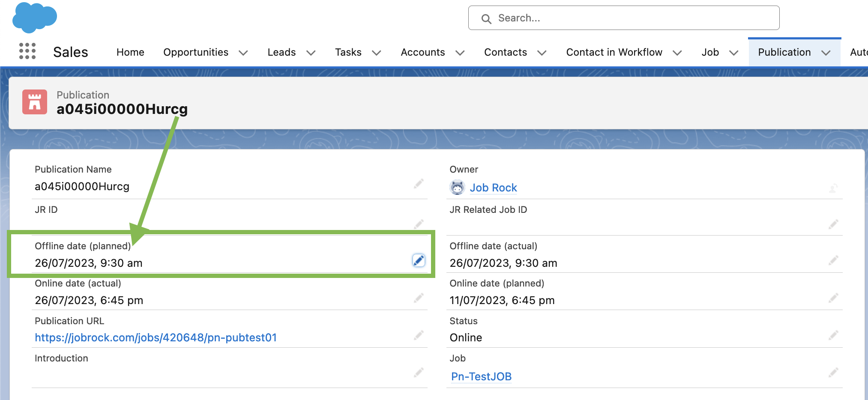868x400 pixels.
Task: Expand the Contact in Workflow dropdown
Action: tap(677, 53)
